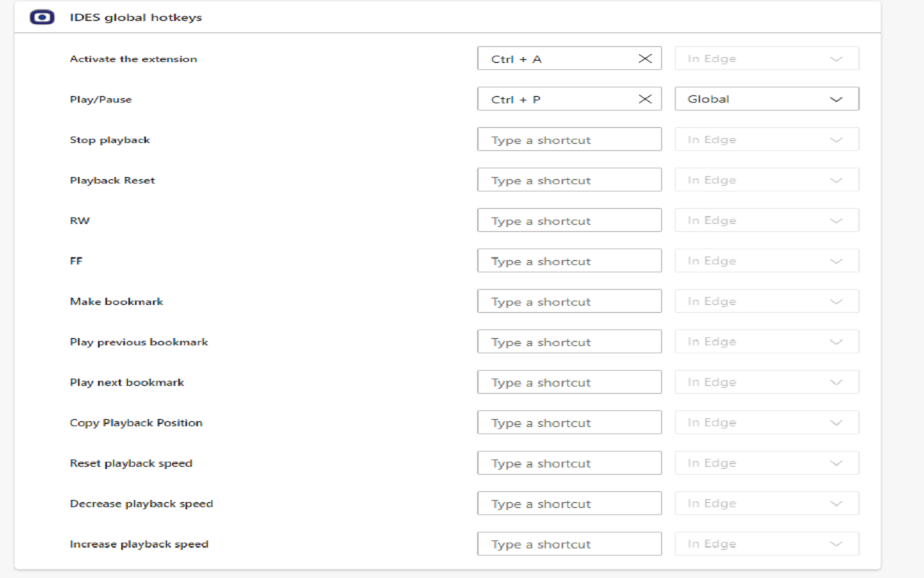Click the Reset playback speed shortcut field
This screenshot has width=924, height=578.
(x=570, y=462)
